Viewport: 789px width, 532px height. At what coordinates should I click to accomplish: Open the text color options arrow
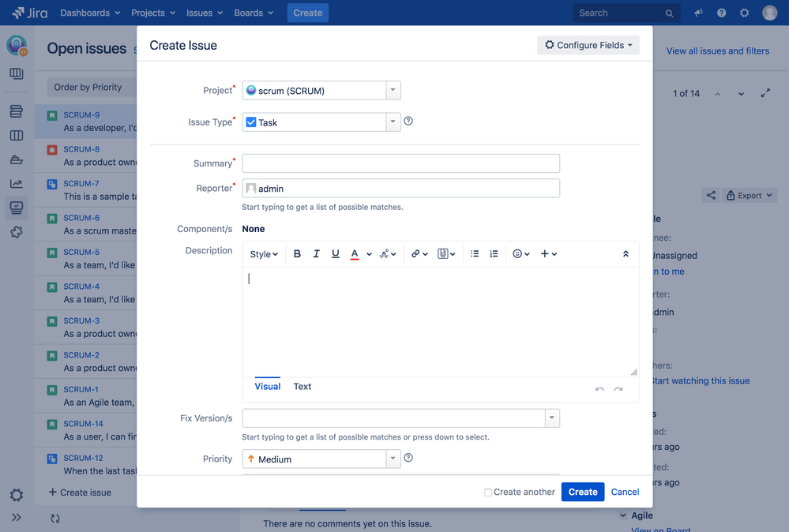369,254
